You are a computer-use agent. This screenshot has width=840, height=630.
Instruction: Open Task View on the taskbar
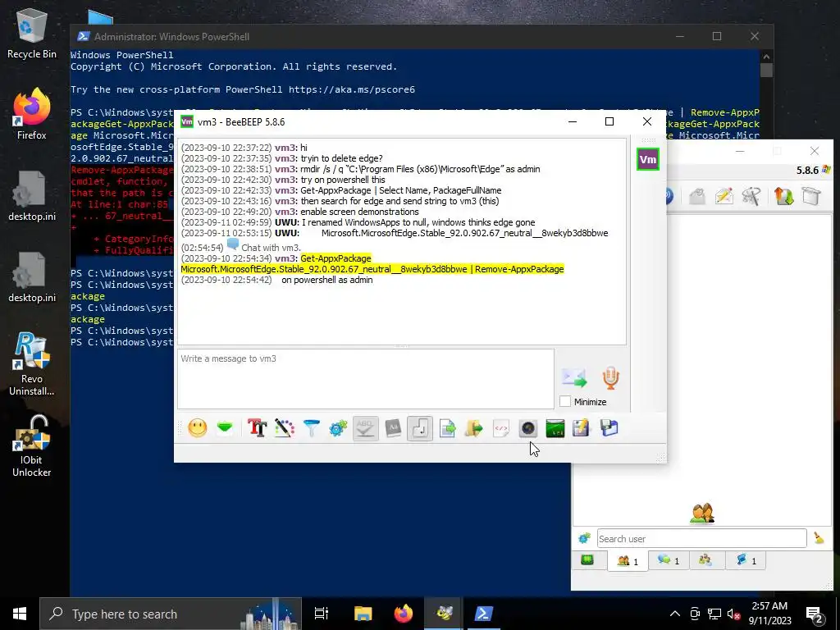coord(322,614)
